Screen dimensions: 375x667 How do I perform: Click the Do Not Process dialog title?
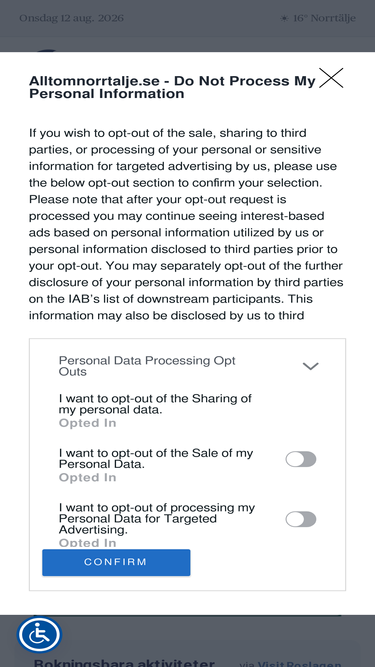pos(172,87)
